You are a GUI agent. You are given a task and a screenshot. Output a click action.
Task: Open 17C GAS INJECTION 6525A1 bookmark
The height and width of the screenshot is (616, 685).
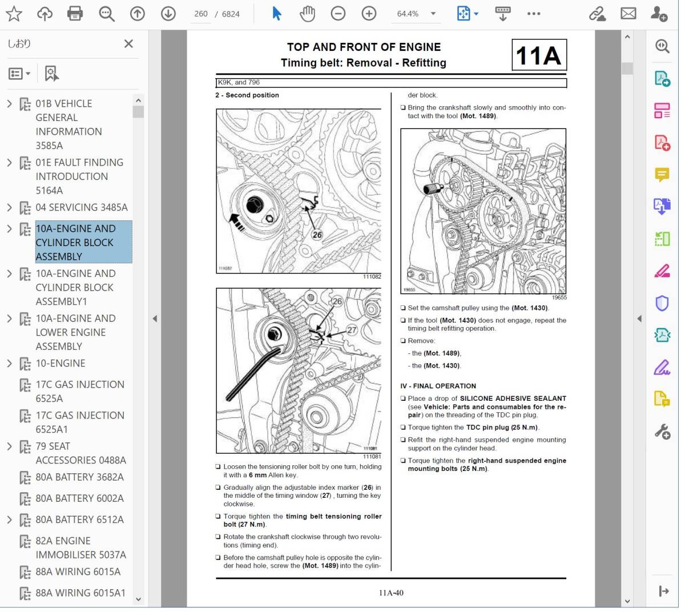pyautogui.click(x=80, y=422)
